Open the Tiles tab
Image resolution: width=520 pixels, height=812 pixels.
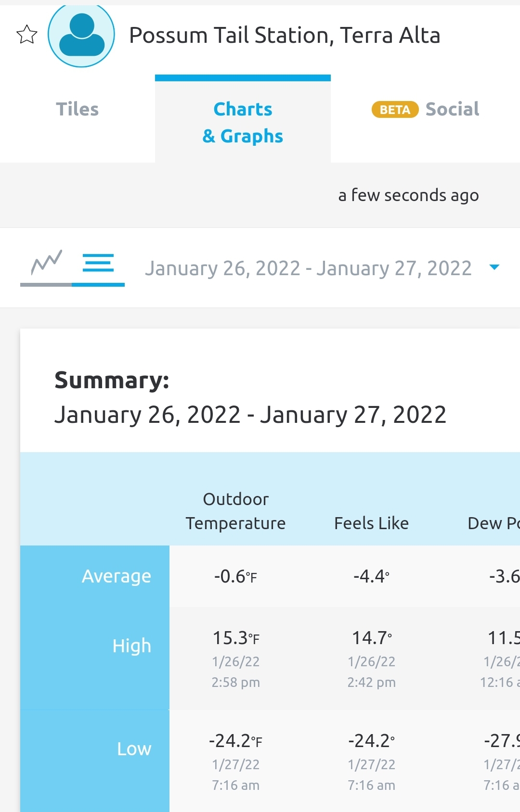click(x=78, y=109)
